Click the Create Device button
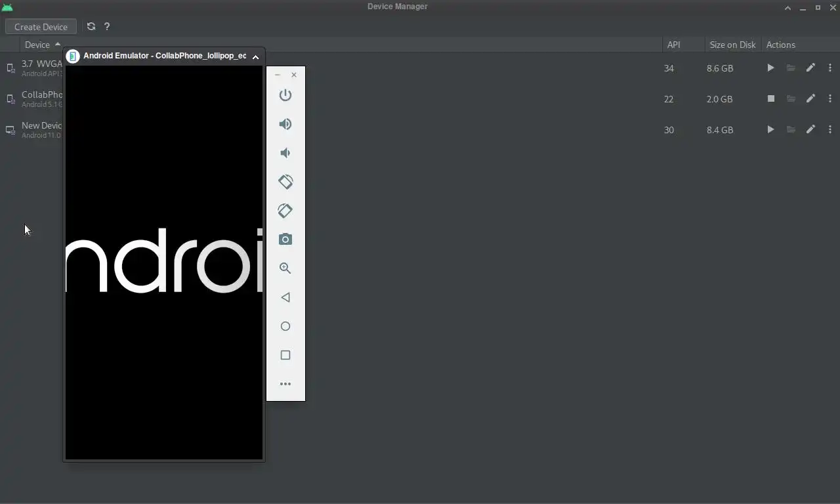840x504 pixels. click(x=41, y=27)
